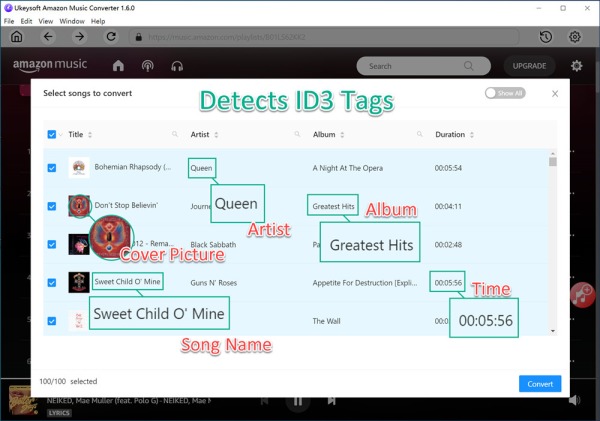Image resolution: width=600 pixels, height=421 pixels.
Task: Open the Window menu
Action: (72, 21)
